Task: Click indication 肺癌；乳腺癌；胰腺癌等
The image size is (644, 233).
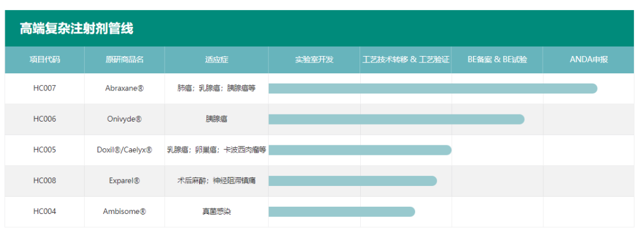Action: 216,88
